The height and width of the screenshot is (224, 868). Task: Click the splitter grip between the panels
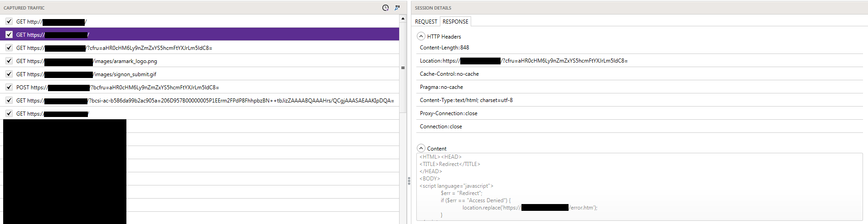(x=409, y=180)
